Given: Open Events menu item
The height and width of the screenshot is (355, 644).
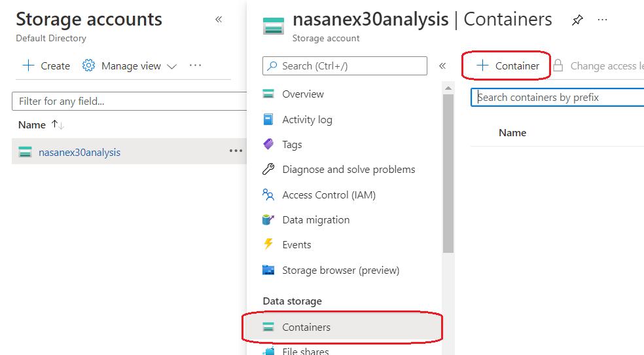Looking at the screenshot, I should click(296, 245).
